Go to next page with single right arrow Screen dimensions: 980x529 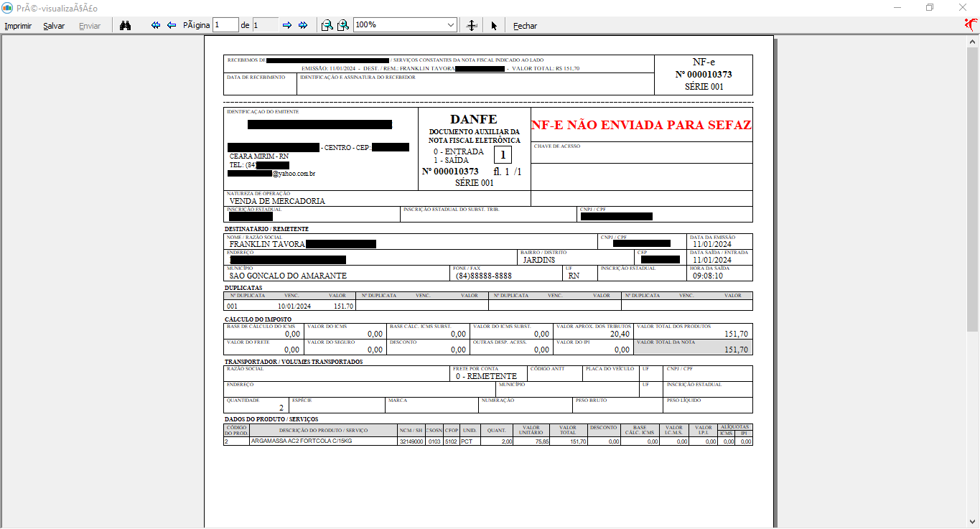point(287,25)
